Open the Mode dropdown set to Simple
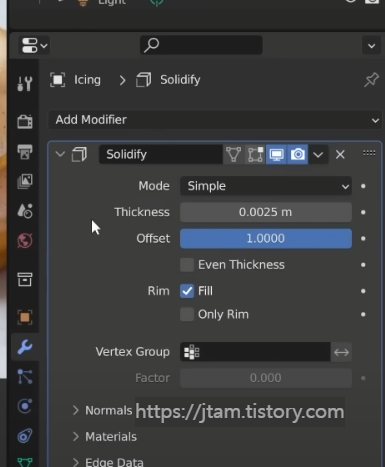Image resolution: width=385 pixels, height=467 pixels. pos(266,186)
